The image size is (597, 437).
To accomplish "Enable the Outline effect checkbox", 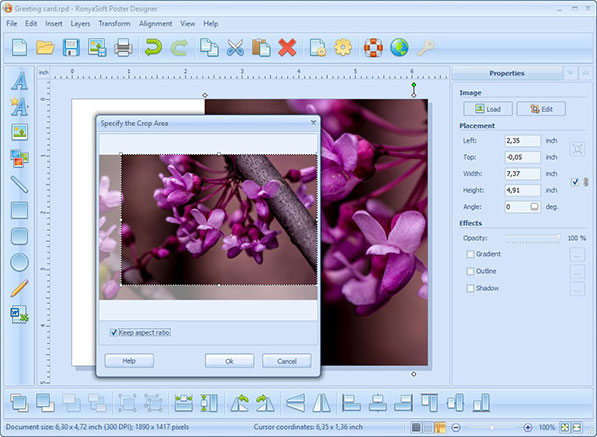I will [x=470, y=271].
